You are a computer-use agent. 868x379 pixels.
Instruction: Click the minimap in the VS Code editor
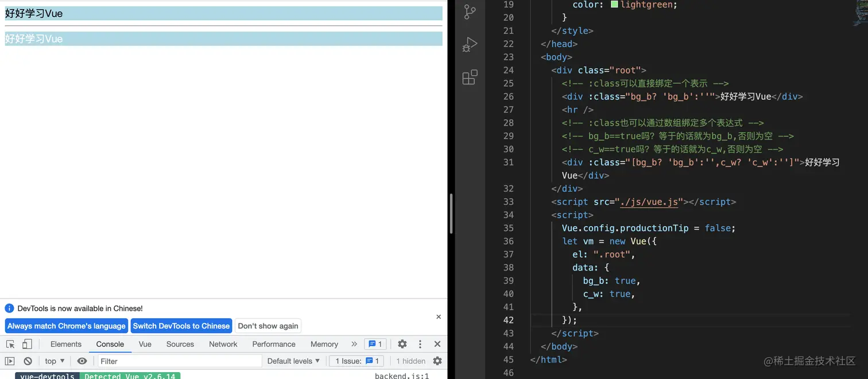pos(859,14)
